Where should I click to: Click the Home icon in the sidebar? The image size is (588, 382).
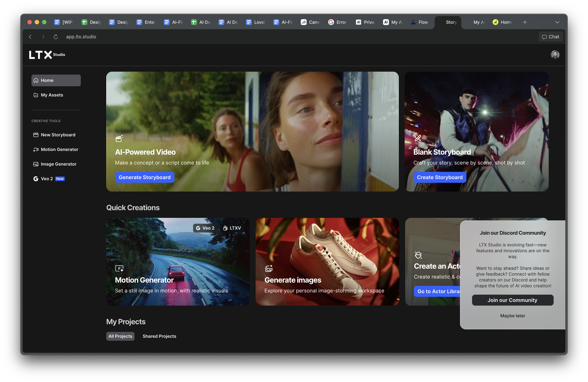36,80
